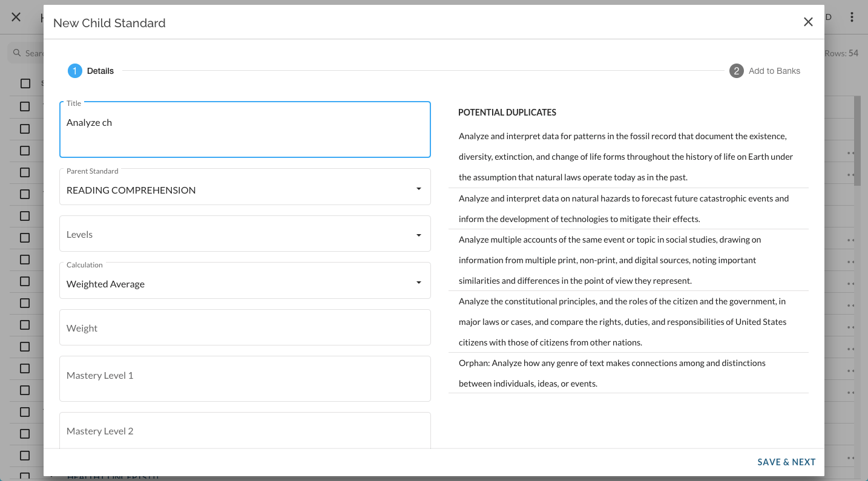Click the X icon on the background page
Viewport: 868px width, 481px height.
[16, 17]
